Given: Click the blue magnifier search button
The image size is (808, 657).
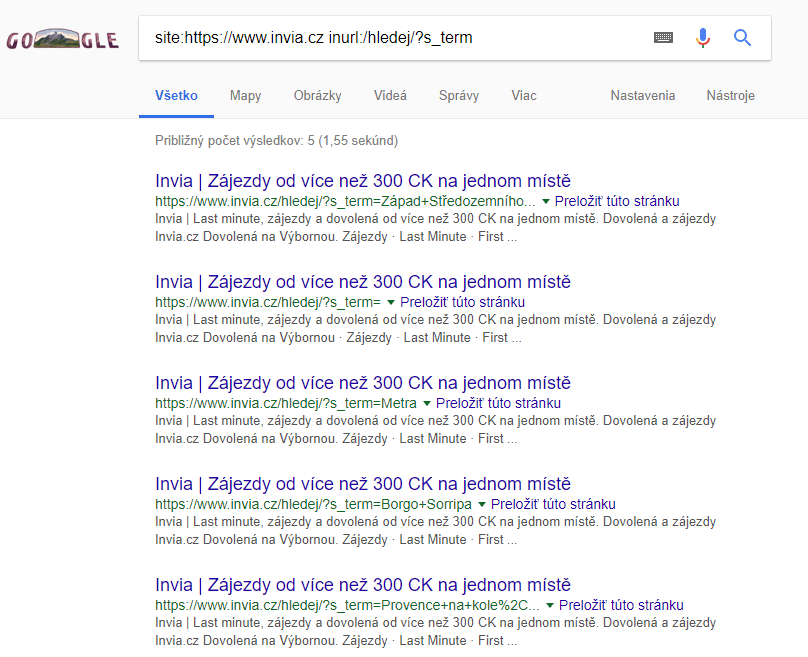Looking at the screenshot, I should click(742, 38).
